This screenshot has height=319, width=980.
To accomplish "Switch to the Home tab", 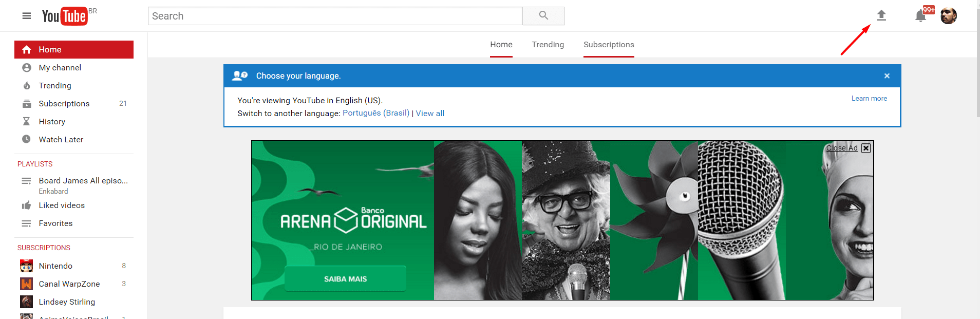I will pos(501,45).
